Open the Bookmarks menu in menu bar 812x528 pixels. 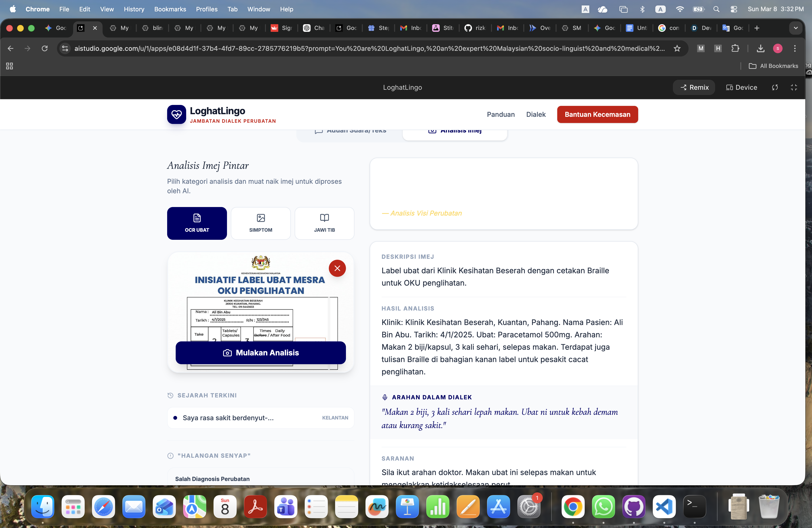pyautogui.click(x=170, y=9)
